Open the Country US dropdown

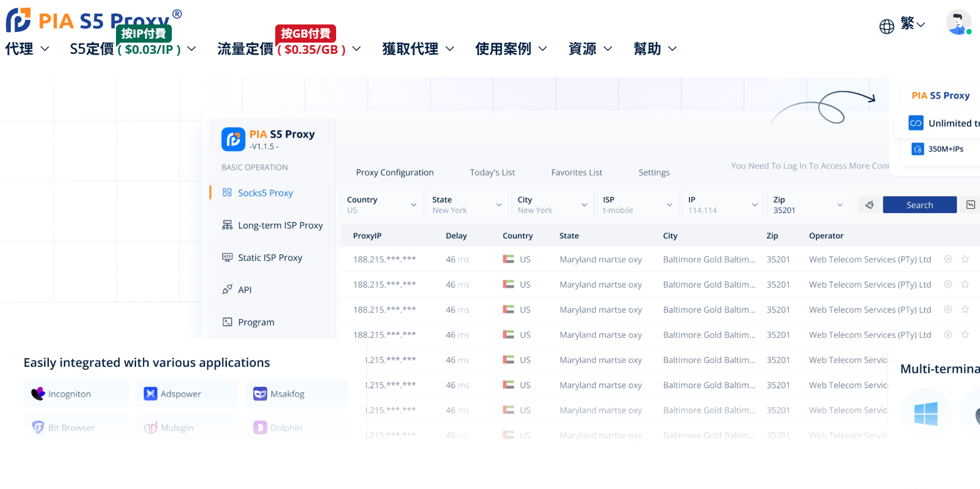(382, 204)
